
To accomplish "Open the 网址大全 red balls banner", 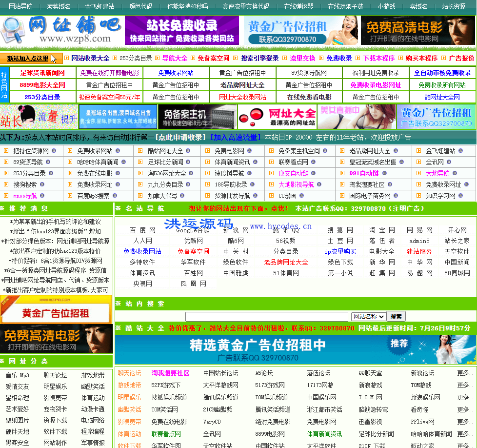I will coord(277,117).
